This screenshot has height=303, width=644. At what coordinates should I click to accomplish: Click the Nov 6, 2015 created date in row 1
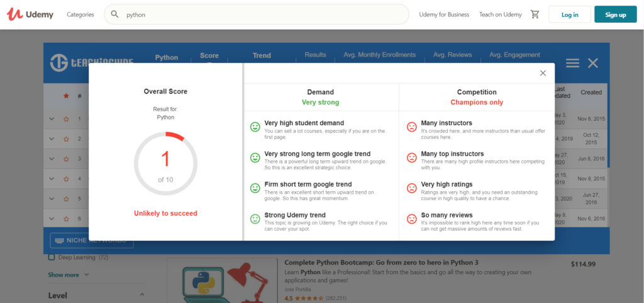pyautogui.click(x=591, y=119)
